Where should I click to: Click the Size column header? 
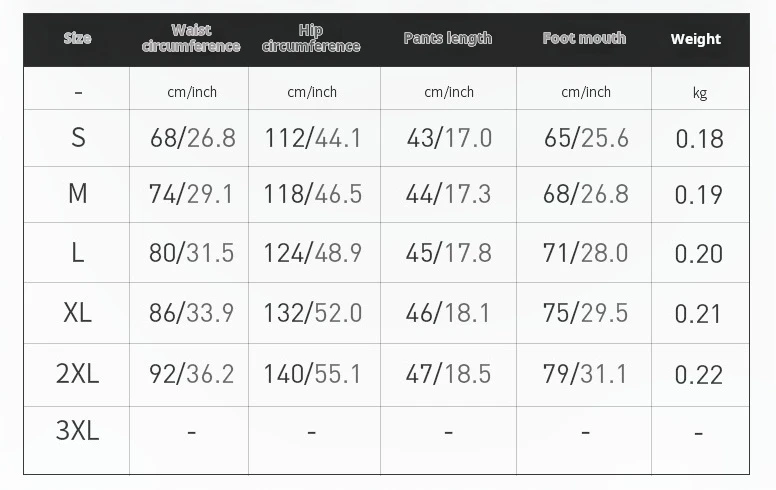click(77, 39)
